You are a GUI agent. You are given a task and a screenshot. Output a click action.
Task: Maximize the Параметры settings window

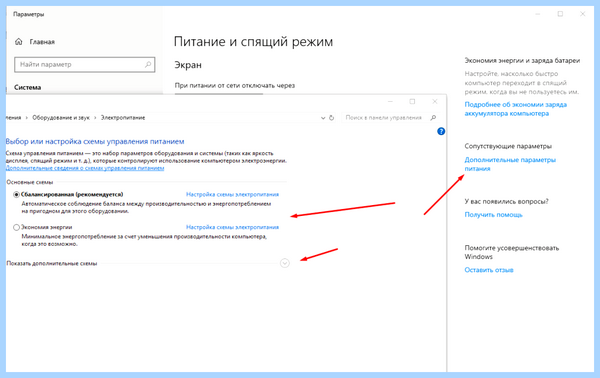click(x=560, y=14)
